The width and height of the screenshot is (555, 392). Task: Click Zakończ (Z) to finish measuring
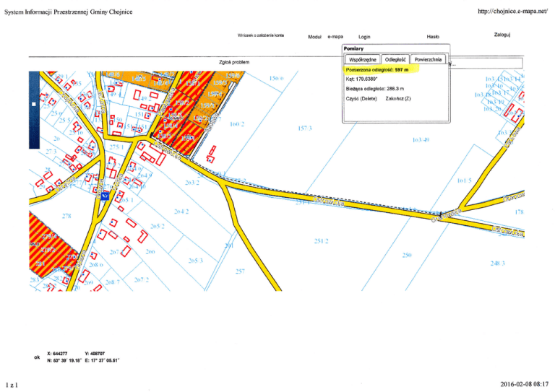(x=398, y=98)
